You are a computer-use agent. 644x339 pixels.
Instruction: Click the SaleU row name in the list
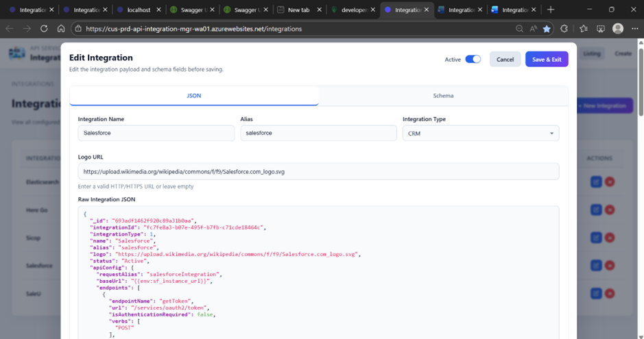click(x=34, y=294)
